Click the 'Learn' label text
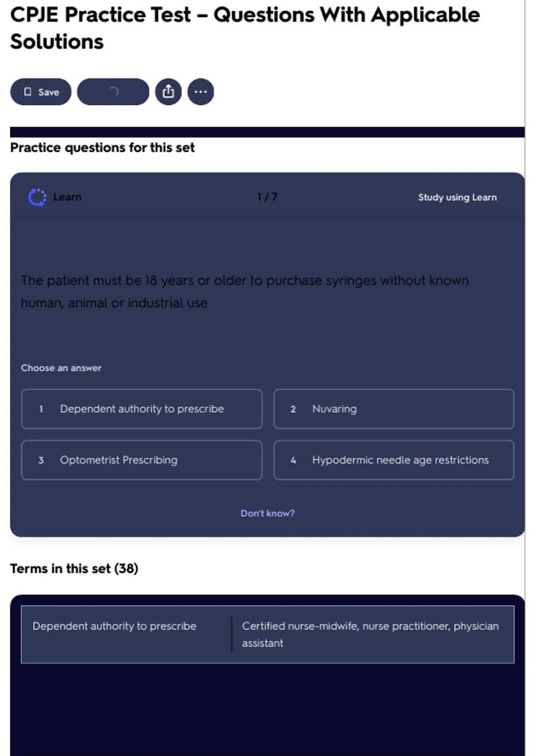 pos(67,197)
